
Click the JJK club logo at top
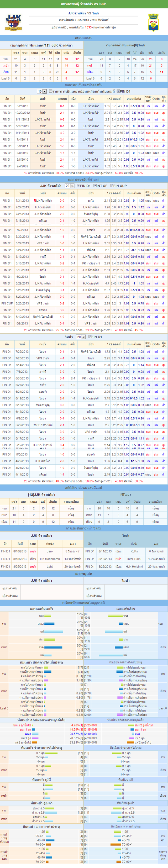13,22
